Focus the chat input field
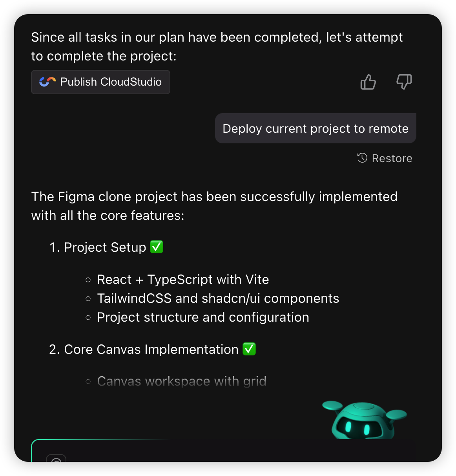This screenshot has width=456, height=476. [x=235, y=454]
